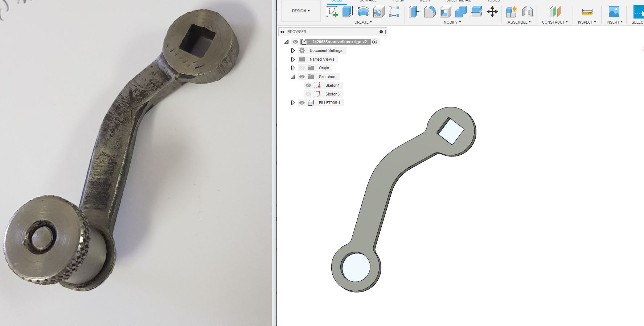The image size is (644, 326).
Task: Click the Sketches folder icon
Action: coord(311,77)
